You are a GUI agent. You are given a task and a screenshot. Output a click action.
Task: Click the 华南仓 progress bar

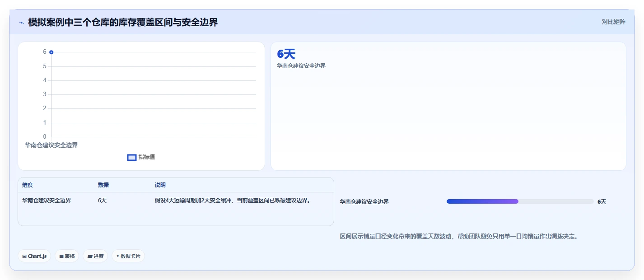tap(520, 201)
